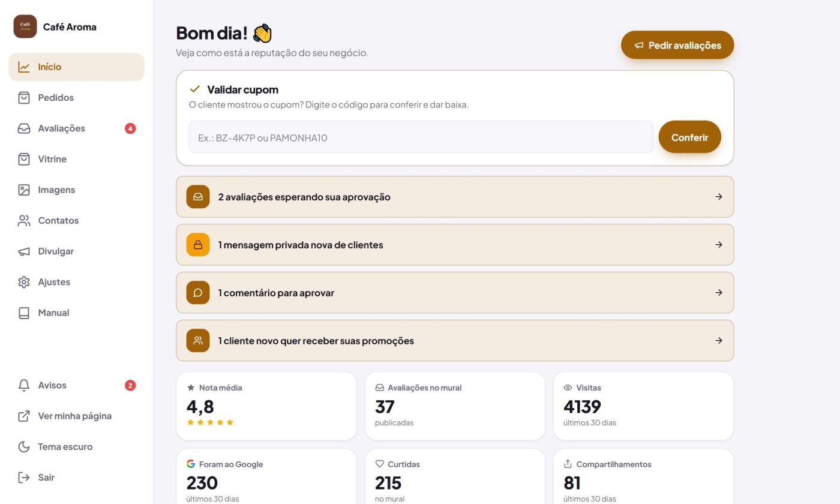Open arrow on cliente novo promoções row
840x504 pixels.
[719, 341]
